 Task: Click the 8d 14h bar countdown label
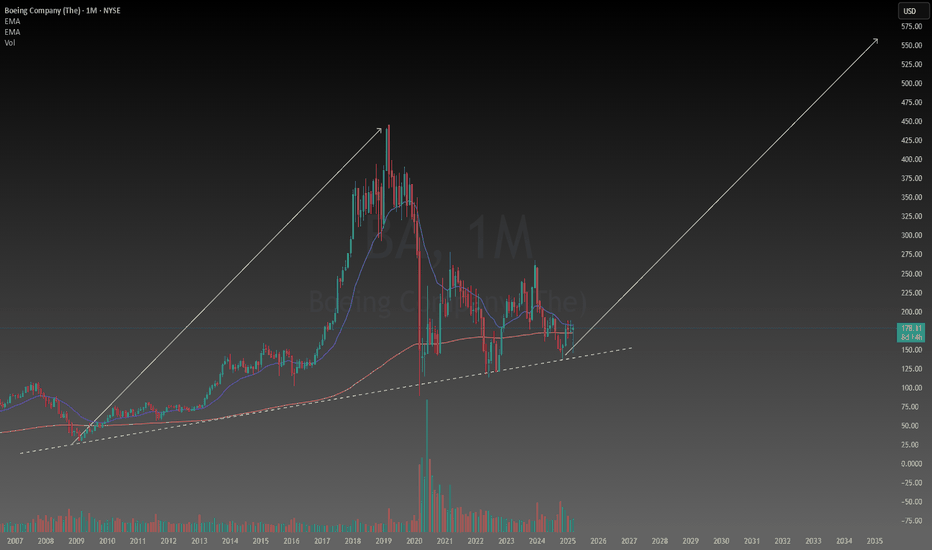[911, 337]
